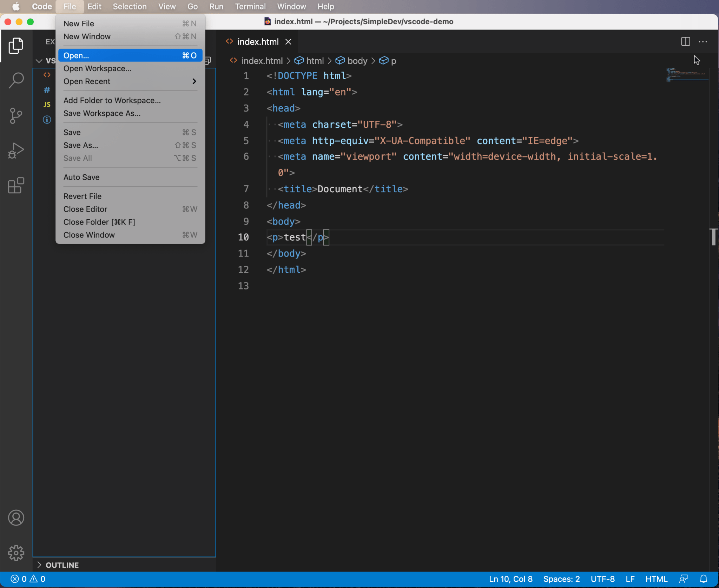Collapse the VS explorer folder section
This screenshot has width=719, height=588.
click(x=39, y=61)
